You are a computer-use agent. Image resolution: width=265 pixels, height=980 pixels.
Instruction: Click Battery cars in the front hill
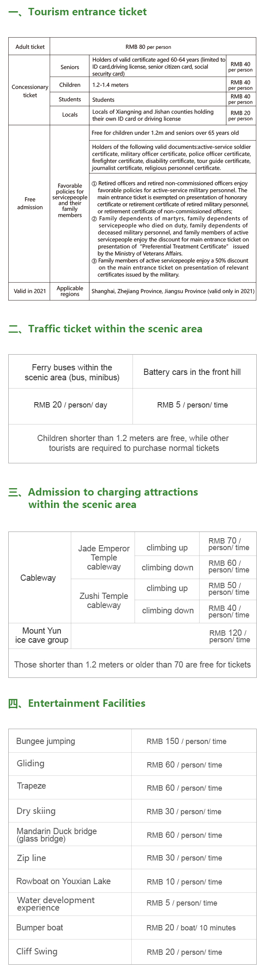coord(192,372)
